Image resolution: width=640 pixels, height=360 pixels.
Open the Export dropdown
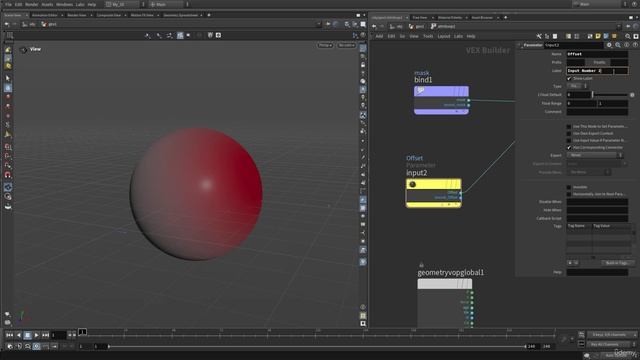595,155
